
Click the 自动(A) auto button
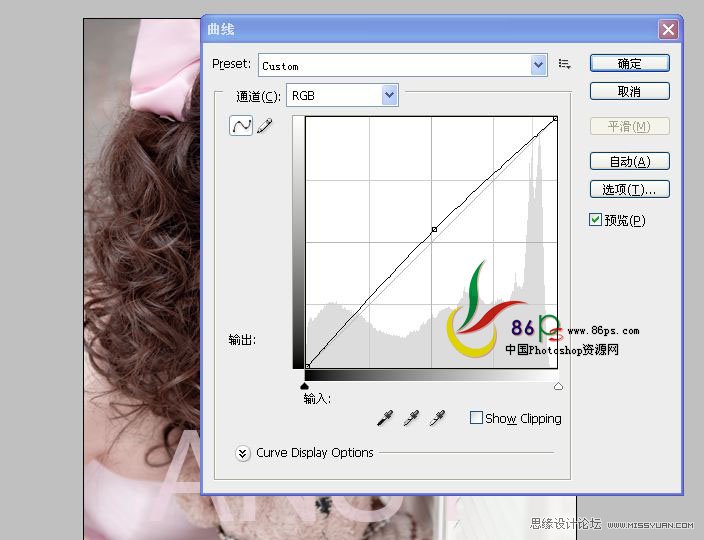click(x=629, y=161)
